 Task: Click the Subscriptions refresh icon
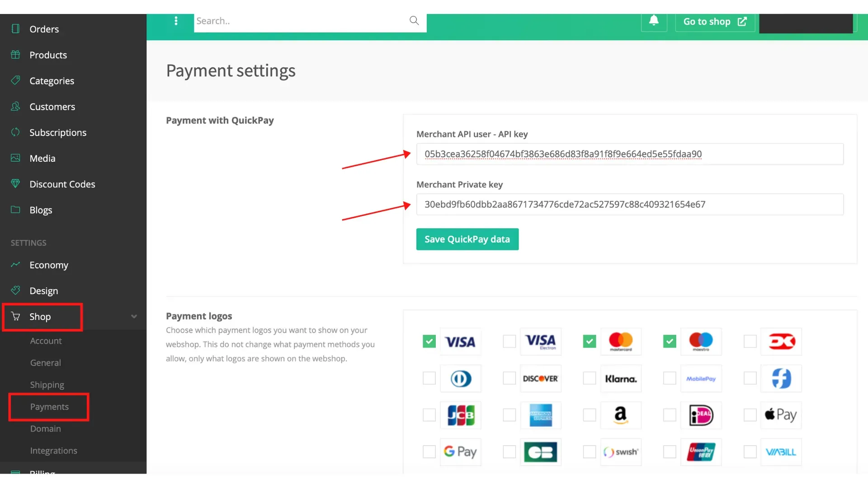15,132
